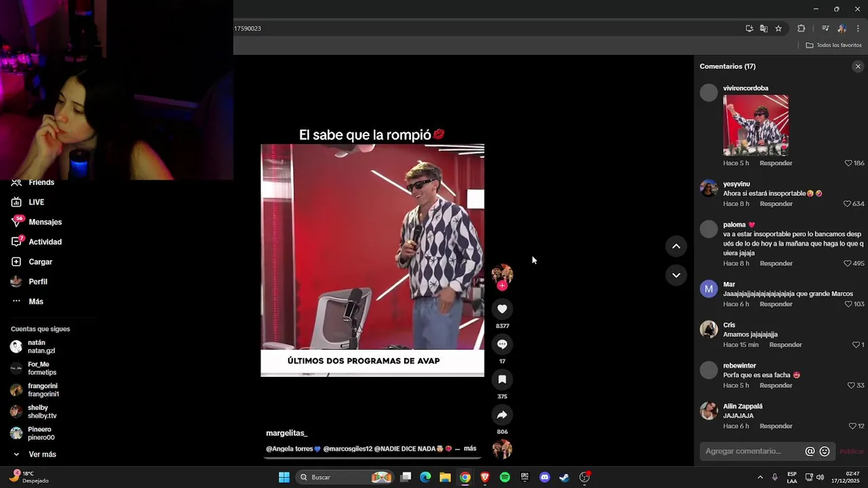Open yesyvinu's profile avatar
This screenshot has height=488, width=868.
(709, 188)
